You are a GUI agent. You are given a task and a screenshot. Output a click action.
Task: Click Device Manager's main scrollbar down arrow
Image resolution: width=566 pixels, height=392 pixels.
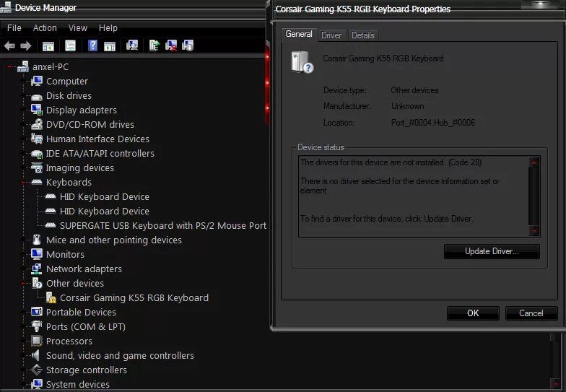(x=556, y=384)
